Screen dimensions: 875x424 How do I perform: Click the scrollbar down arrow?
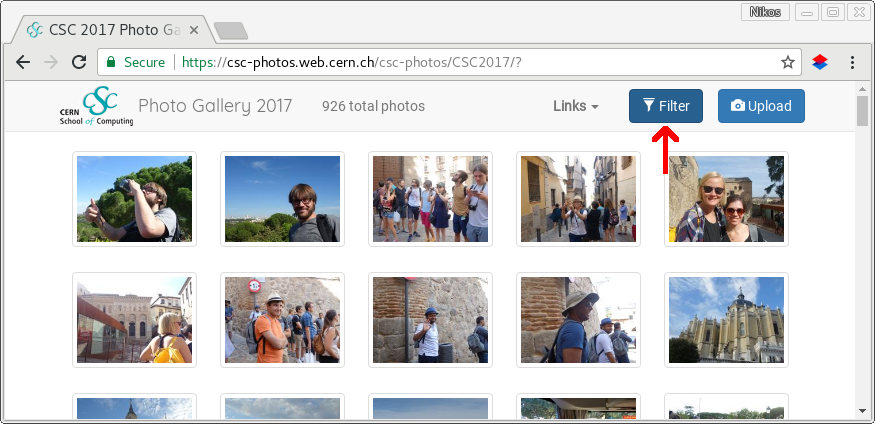pos(862,412)
